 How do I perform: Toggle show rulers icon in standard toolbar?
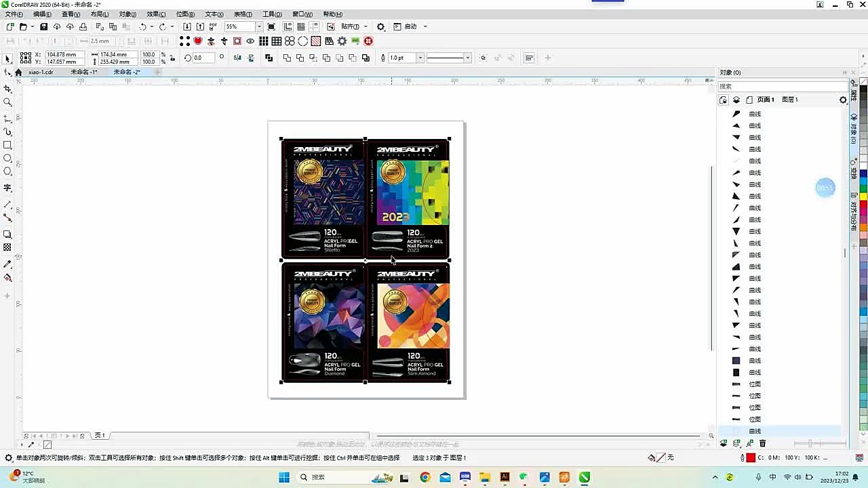(288, 26)
